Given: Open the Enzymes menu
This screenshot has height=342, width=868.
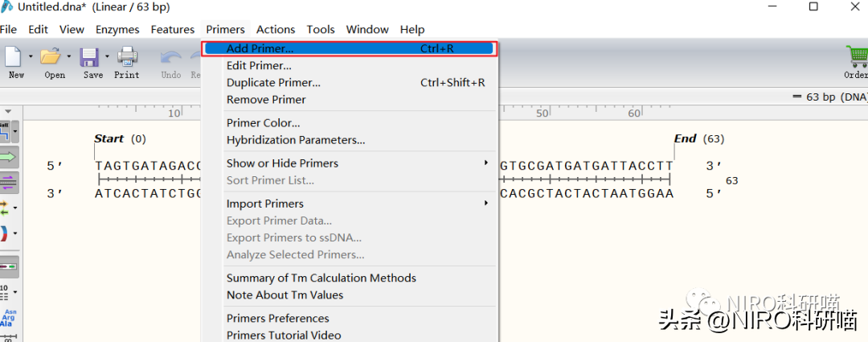Looking at the screenshot, I should point(117,30).
